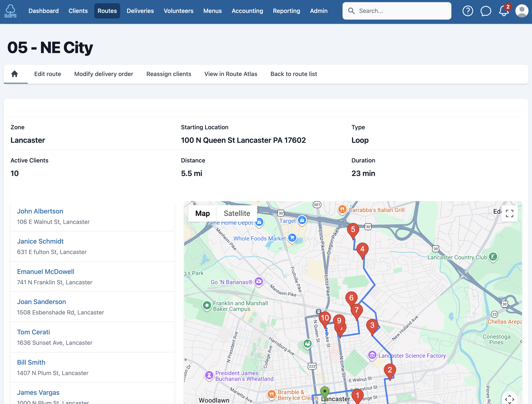Switch map to Satellite view
The height and width of the screenshot is (404, 532).
point(237,213)
